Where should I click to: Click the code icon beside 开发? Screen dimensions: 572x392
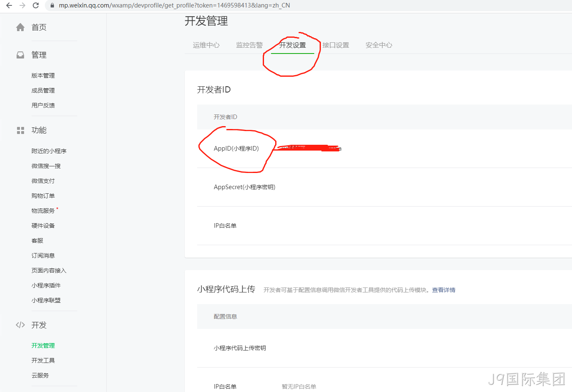pos(20,325)
